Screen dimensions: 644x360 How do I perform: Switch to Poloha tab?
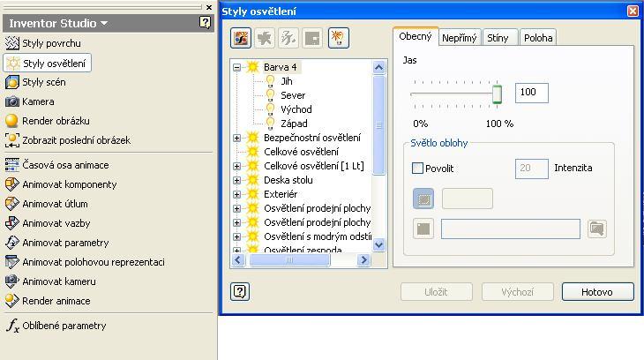coord(538,38)
